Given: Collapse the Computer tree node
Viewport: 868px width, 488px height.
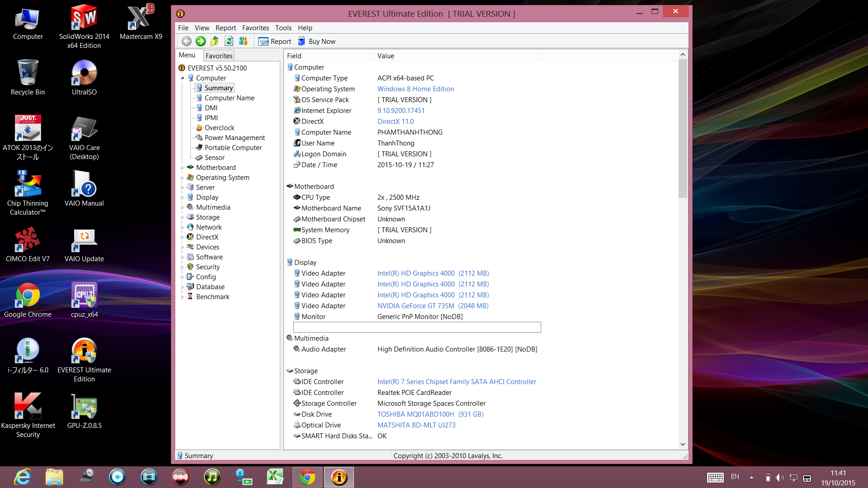Looking at the screenshot, I should 183,78.
